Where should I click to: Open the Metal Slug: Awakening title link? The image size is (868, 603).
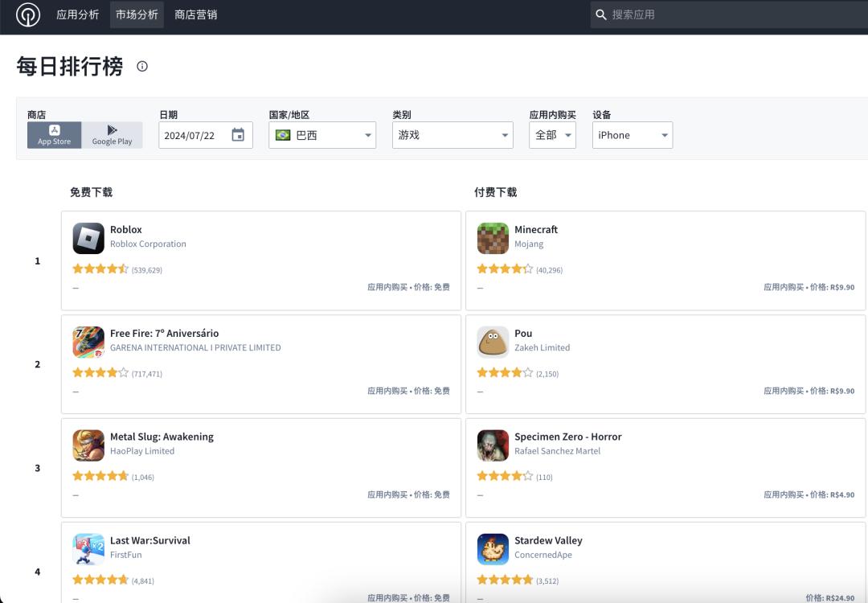coord(162,437)
